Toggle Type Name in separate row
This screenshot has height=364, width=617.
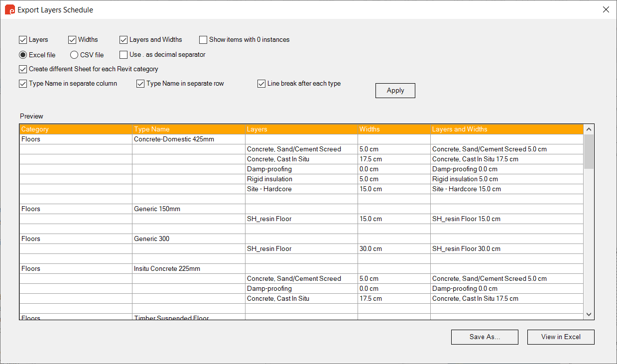point(140,84)
